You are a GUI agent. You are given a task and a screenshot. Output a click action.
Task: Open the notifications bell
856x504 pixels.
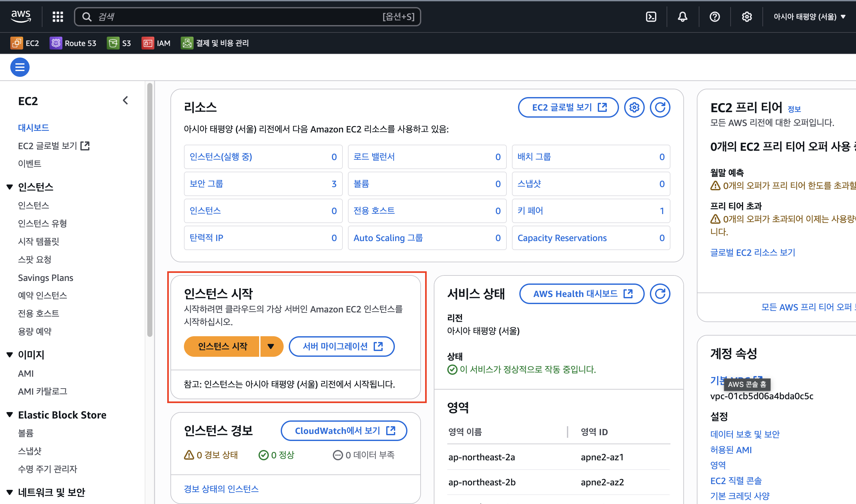(x=682, y=17)
